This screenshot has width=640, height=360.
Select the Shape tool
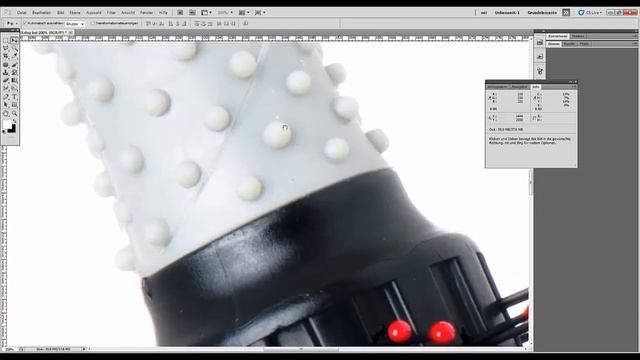14,105
